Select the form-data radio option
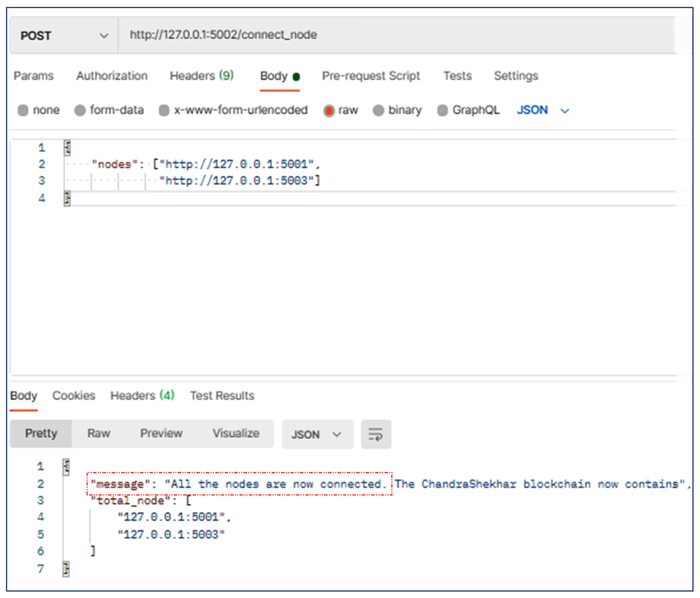 pos(80,110)
